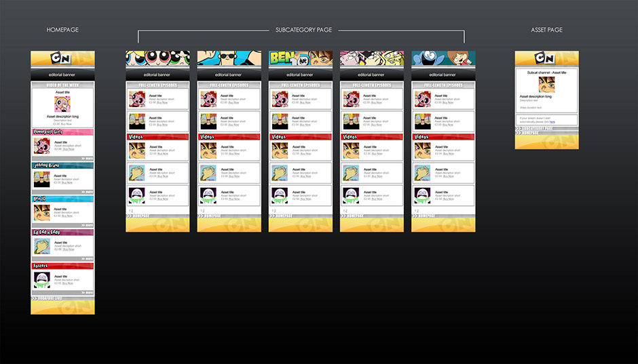The image size is (638, 364).
Task: Click 'more' under Fosters on Homepage
Action: coord(87,293)
